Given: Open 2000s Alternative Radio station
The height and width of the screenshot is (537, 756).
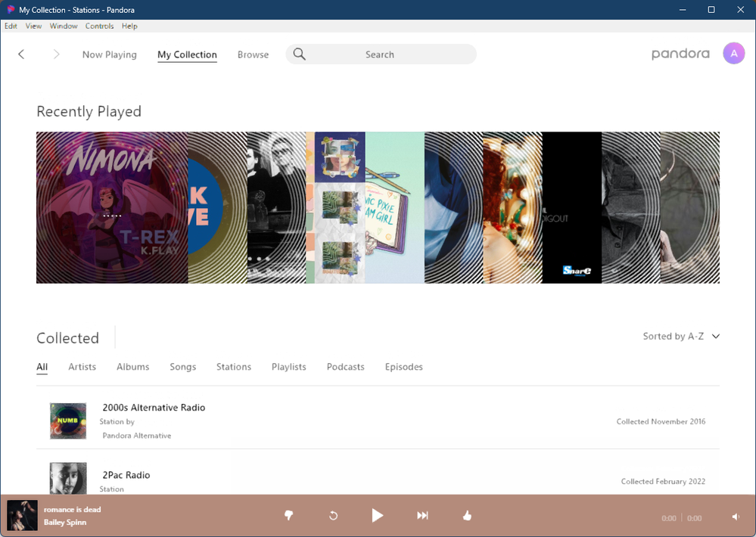Looking at the screenshot, I should [154, 408].
